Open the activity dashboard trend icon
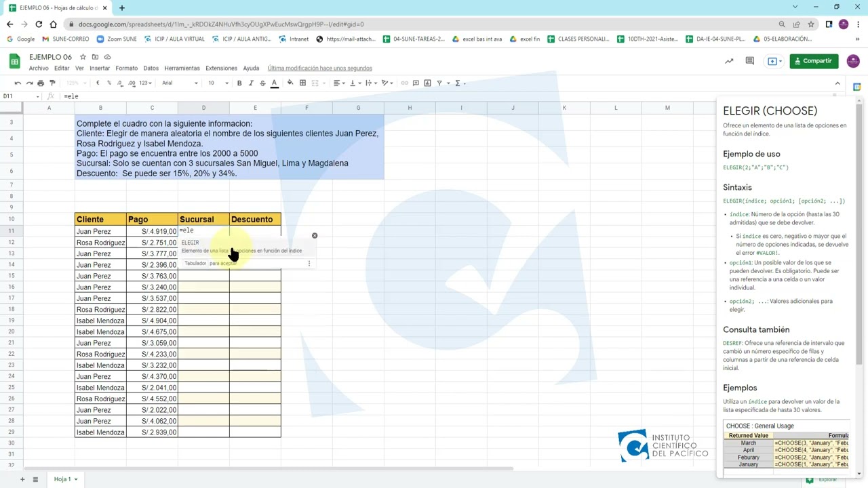The width and height of the screenshot is (868, 488). pos(729,61)
